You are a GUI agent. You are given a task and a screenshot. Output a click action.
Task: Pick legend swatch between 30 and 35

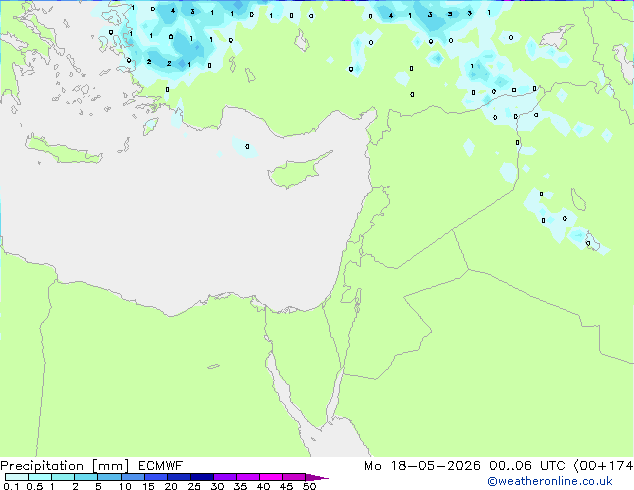click(x=224, y=477)
